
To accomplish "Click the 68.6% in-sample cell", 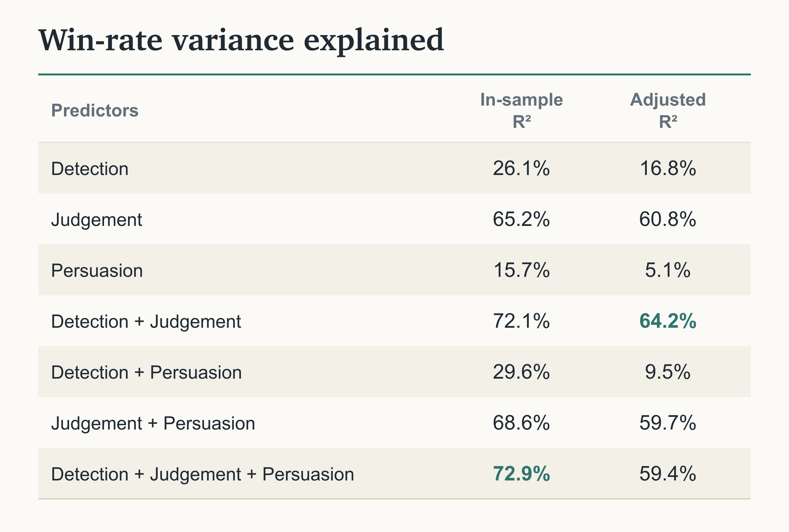I will (x=521, y=423).
